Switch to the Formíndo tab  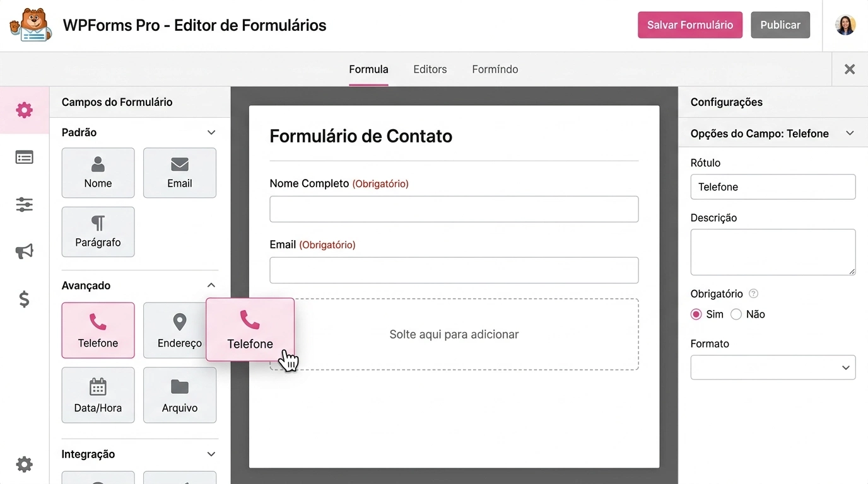point(495,69)
